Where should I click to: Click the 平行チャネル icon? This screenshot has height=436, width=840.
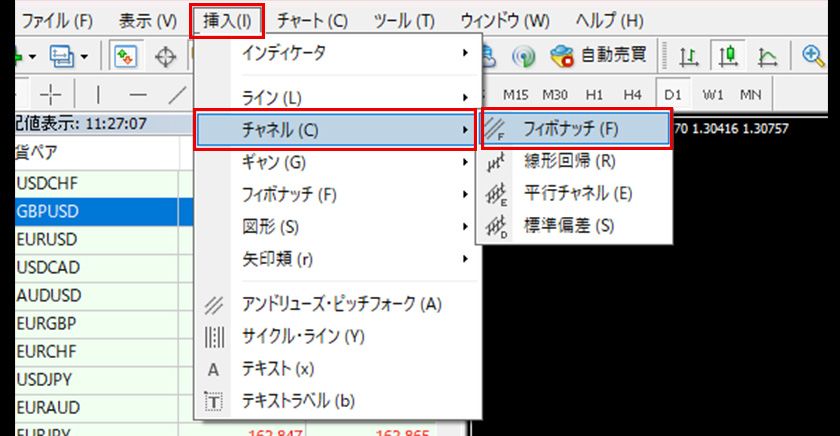[496, 194]
